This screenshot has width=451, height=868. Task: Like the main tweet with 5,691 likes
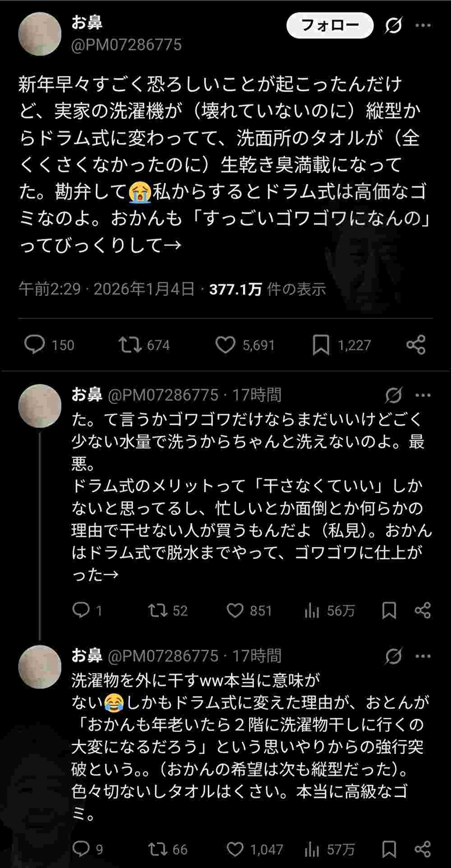[x=225, y=345]
